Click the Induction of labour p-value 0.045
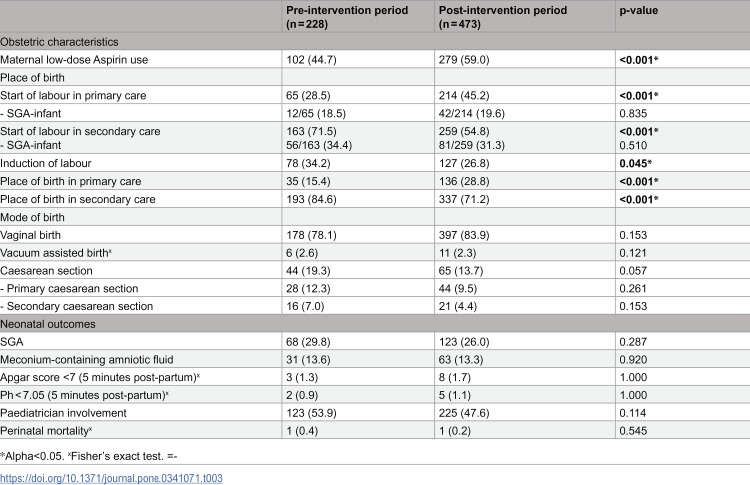 [635, 163]
